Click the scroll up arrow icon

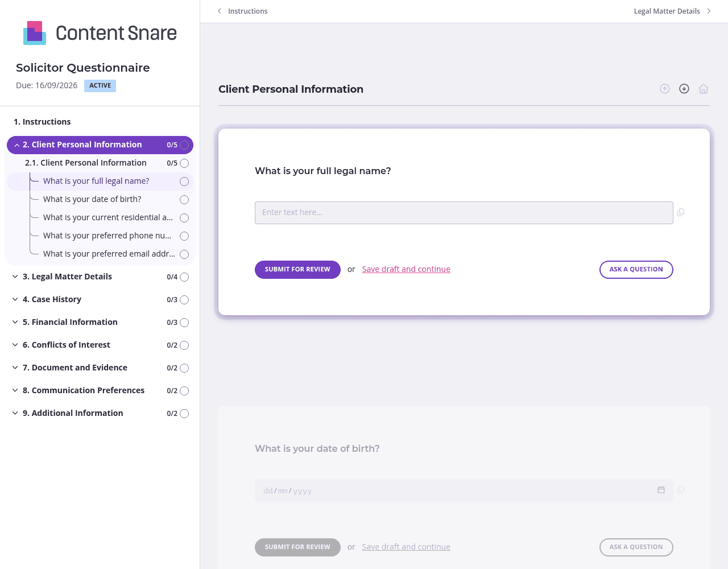665,89
